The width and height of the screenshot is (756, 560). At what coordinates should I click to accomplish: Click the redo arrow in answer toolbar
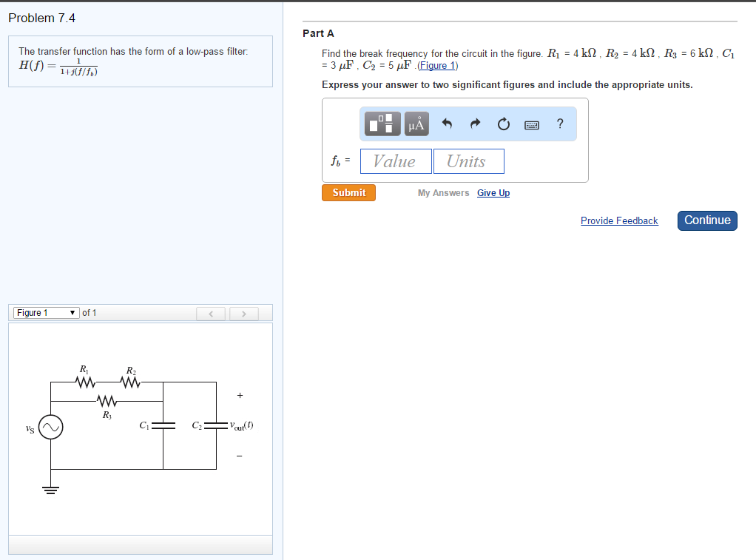coord(474,124)
